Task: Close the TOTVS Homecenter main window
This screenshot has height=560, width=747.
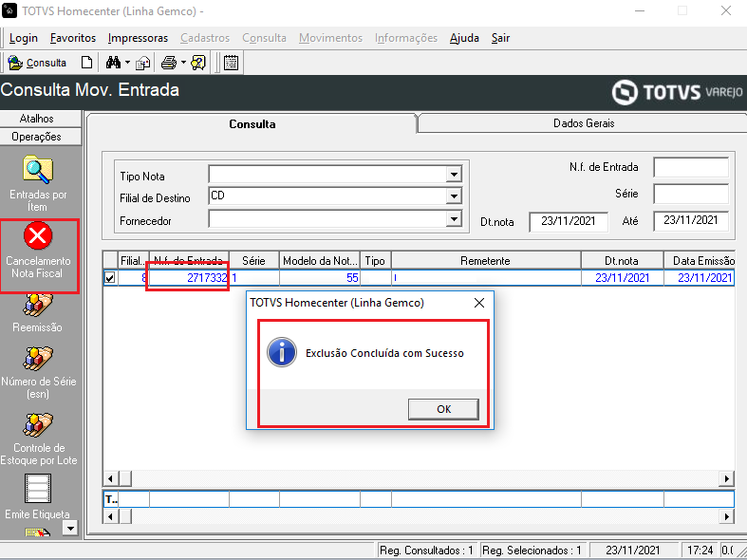Action: pyautogui.click(x=725, y=10)
